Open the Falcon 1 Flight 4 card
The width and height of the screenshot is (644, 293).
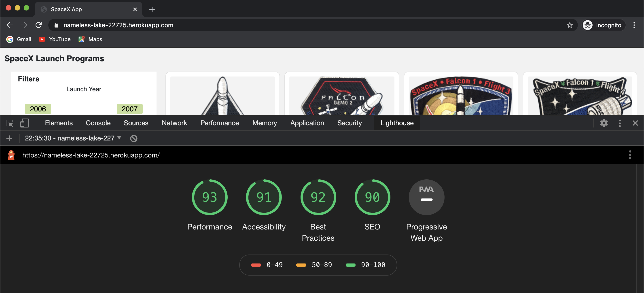pos(580,94)
